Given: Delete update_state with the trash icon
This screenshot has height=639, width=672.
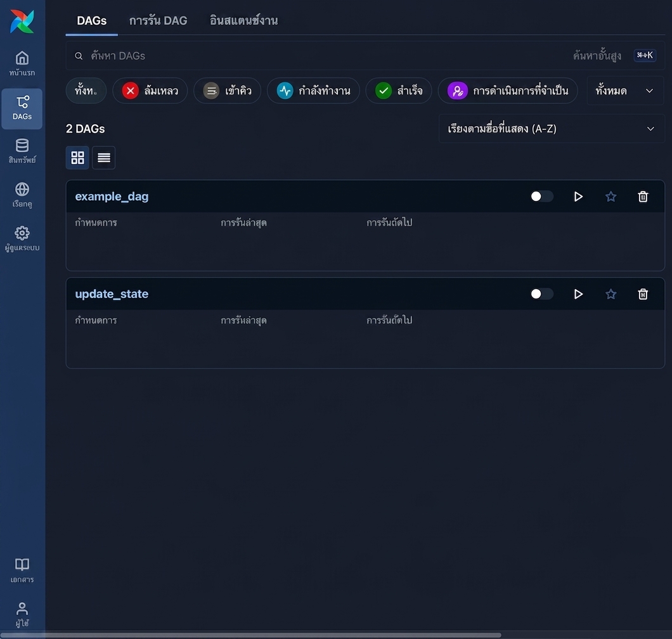Looking at the screenshot, I should click(x=643, y=294).
